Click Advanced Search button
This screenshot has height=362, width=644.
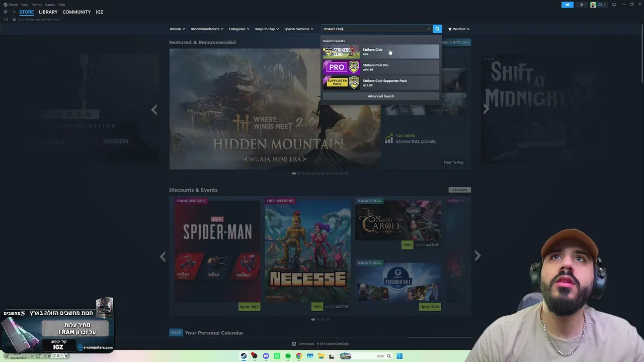click(381, 96)
